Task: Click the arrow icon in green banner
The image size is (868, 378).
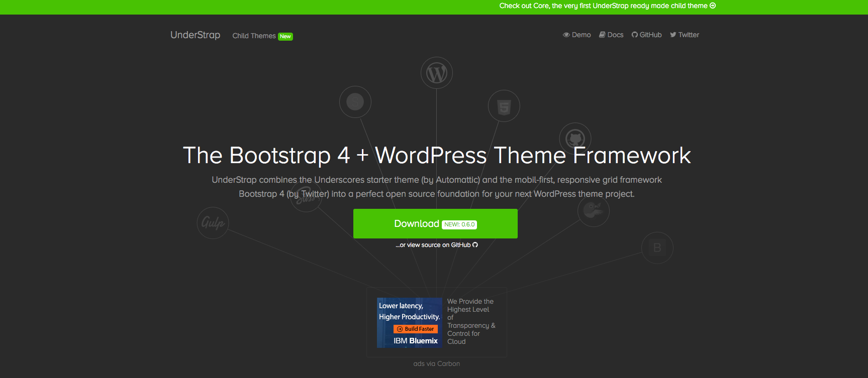Action: pos(713,6)
